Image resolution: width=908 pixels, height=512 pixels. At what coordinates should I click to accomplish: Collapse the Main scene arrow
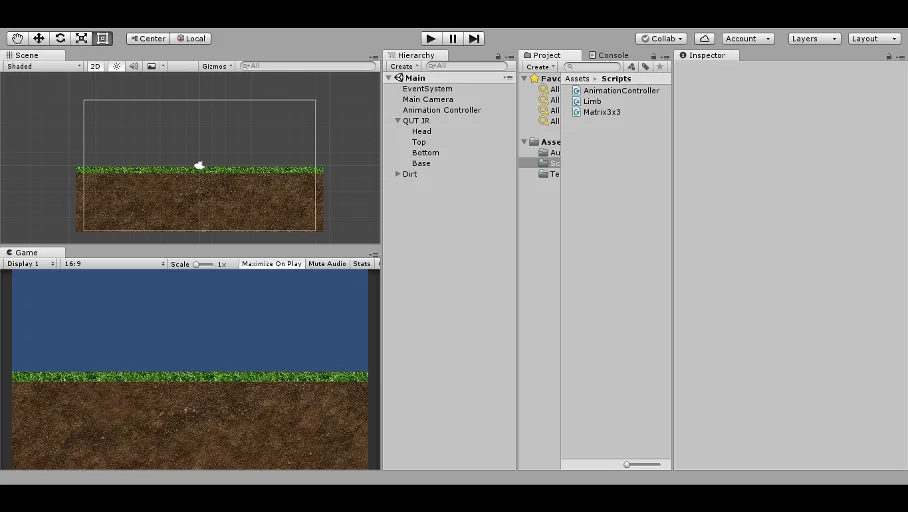pos(389,78)
